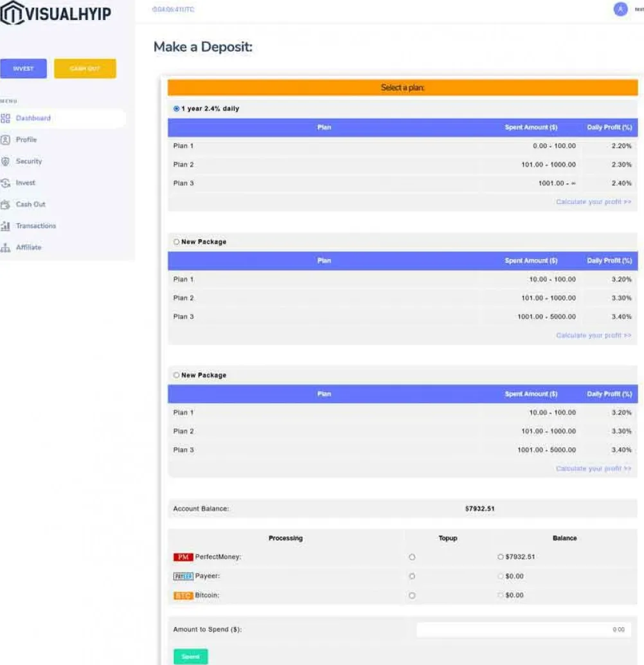644x665 pixels.
Task: Select the second New Package radio
Action: (x=176, y=375)
